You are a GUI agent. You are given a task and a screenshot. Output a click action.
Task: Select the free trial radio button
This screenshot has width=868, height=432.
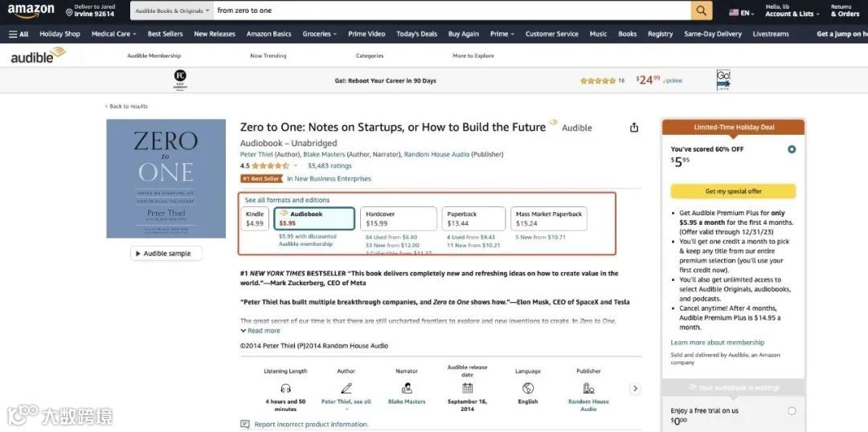click(792, 411)
